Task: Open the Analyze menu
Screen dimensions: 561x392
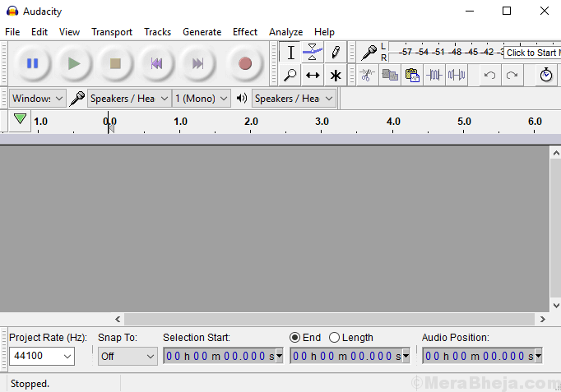Action: [x=286, y=32]
